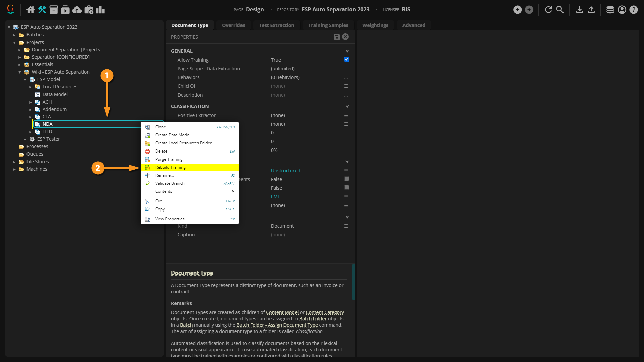
Task: Toggle the second False checkbox above FML
Action: point(347,188)
